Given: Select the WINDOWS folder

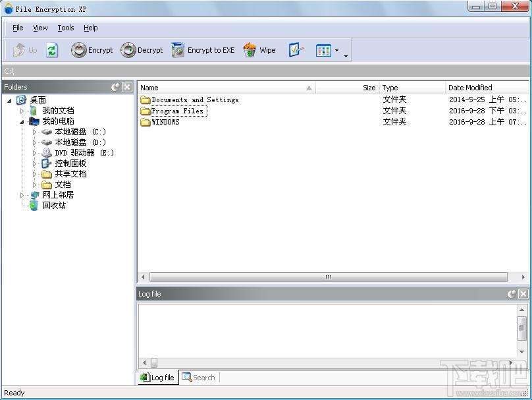Looking at the screenshot, I should 165,122.
